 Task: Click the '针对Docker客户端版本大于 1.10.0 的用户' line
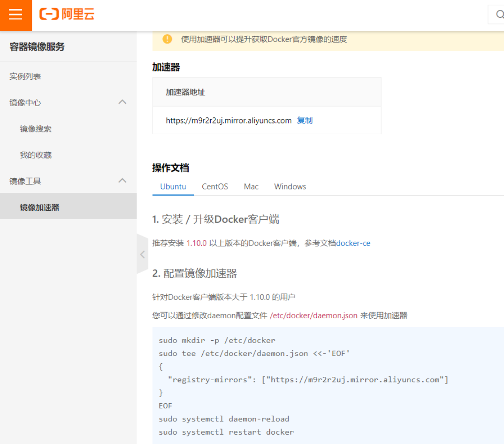coord(224,298)
